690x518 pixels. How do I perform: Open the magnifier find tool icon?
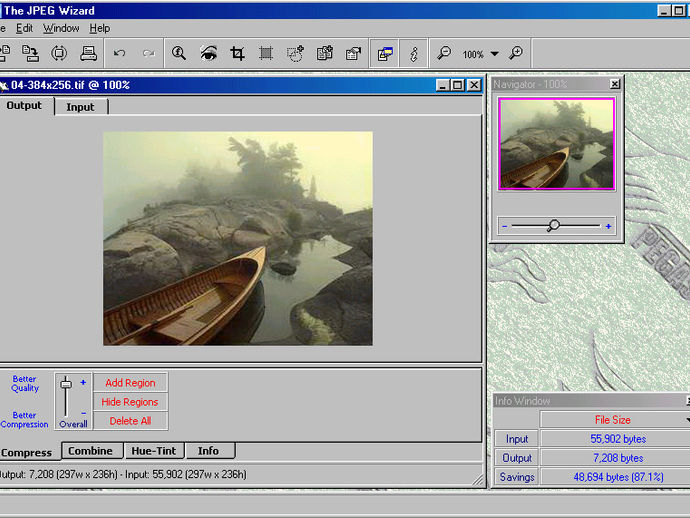[x=179, y=53]
